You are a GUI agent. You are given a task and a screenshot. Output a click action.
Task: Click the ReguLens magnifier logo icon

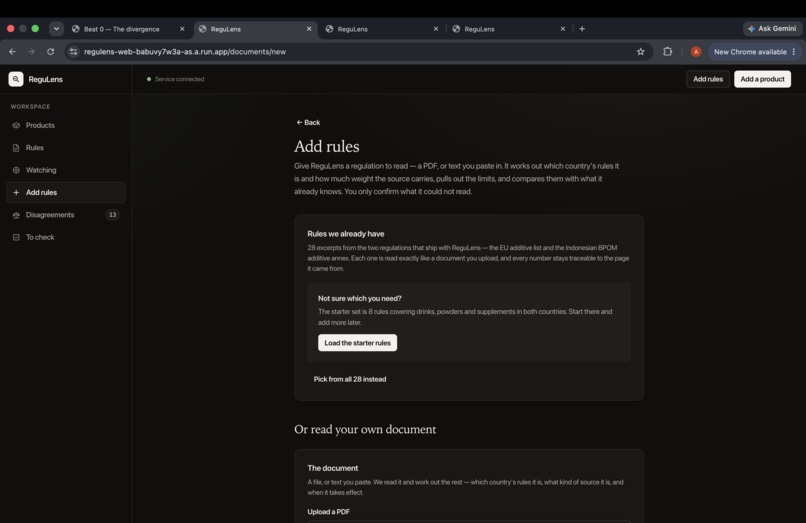(x=16, y=79)
